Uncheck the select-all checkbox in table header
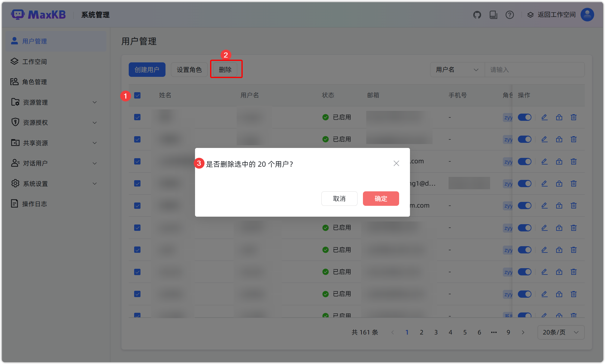This screenshot has width=605, height=364. (137, 95)
